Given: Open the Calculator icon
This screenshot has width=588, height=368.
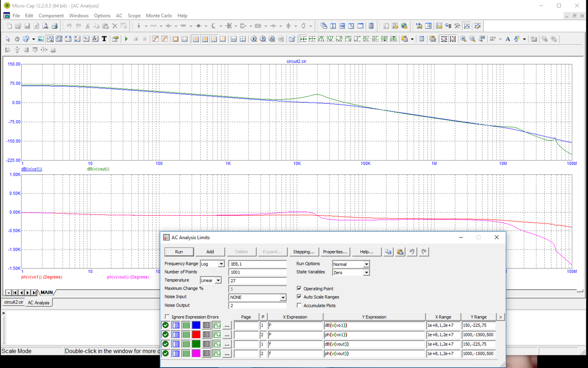Looking at the screenshot, I should [x=371, y=26].
